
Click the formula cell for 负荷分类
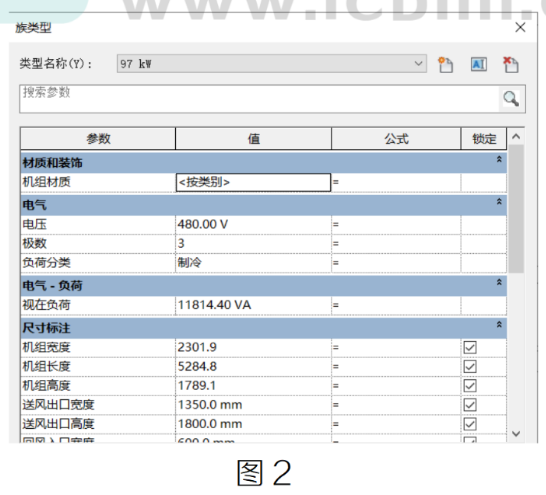tap(396, 263)
